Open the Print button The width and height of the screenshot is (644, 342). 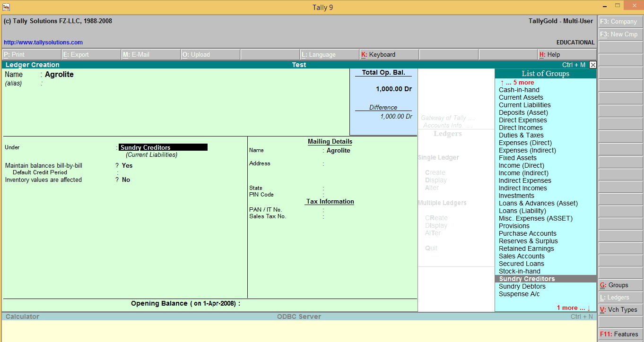point(32,54)
